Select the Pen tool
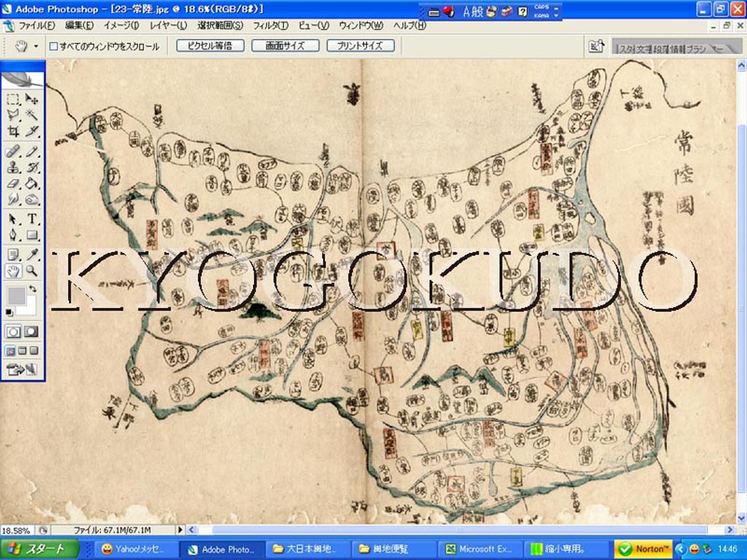 [13, 235]
